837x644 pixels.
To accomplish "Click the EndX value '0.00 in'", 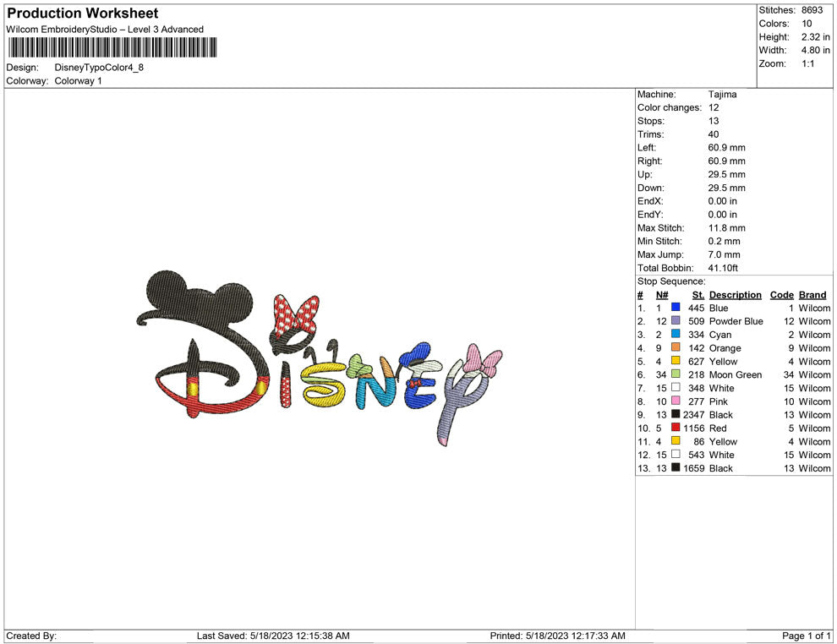I will (x=722, y=201).
